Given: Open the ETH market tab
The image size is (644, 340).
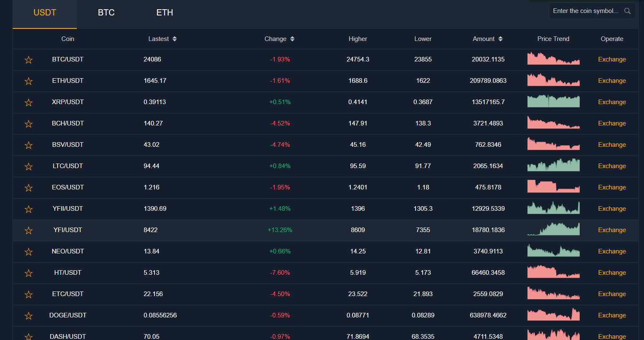Looking at the screenshot, I should [x=165, y=13].
